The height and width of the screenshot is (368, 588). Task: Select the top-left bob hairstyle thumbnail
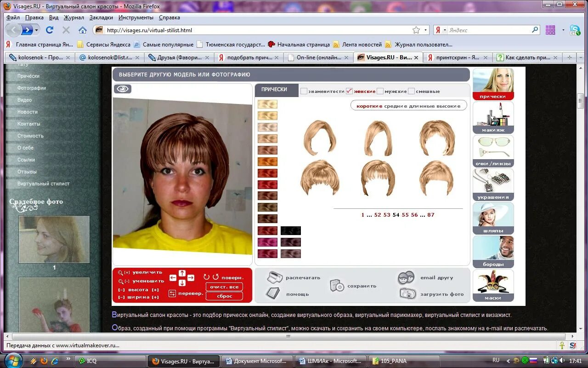(320, 137)
